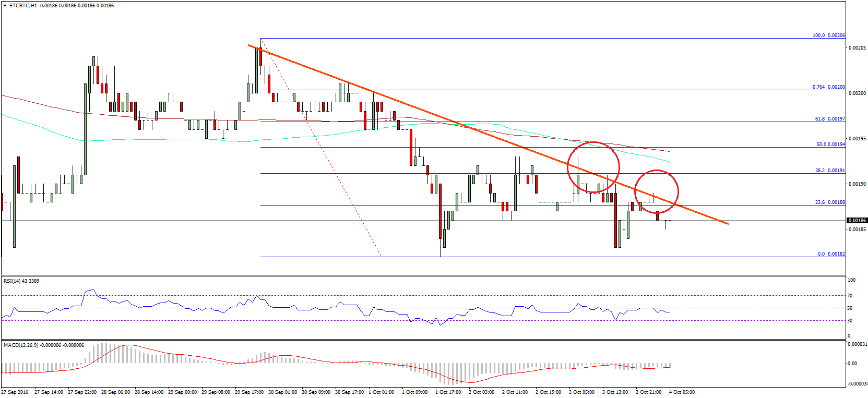Click the MACD scale value 0.000031
The image size is (868, 398).
click(x=857, y=344)
